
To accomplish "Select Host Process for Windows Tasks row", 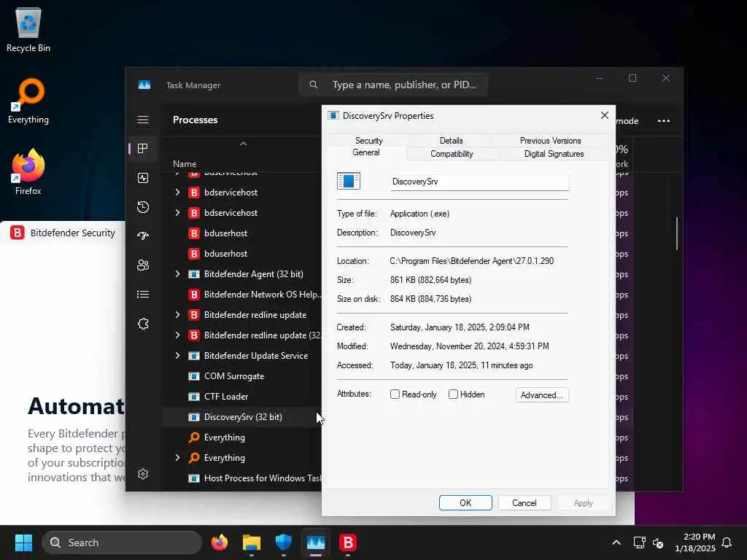I will (x=241, y=478).
